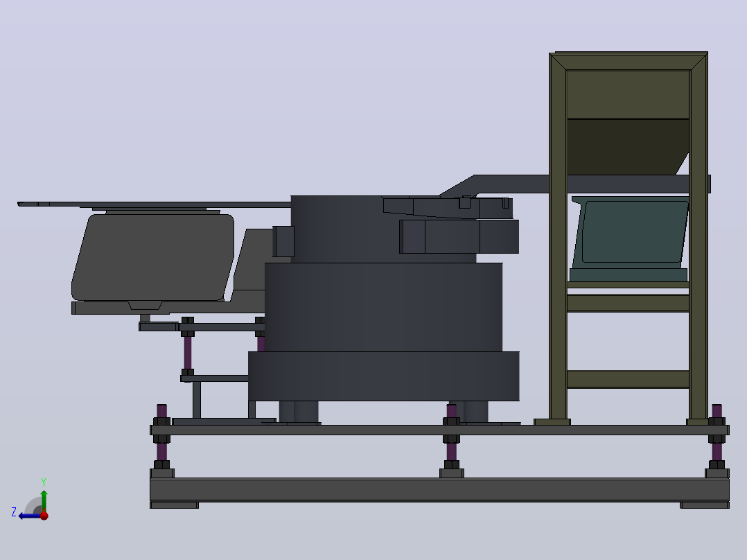
Task: Select the long bottom base beam
Action: pyautogui.click(x=439, y=489)
